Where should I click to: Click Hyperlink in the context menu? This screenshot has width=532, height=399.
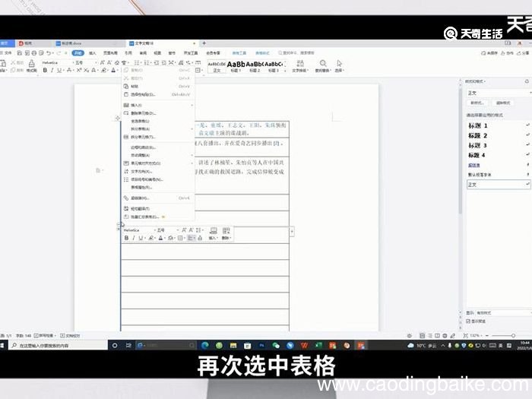[158, 198]
